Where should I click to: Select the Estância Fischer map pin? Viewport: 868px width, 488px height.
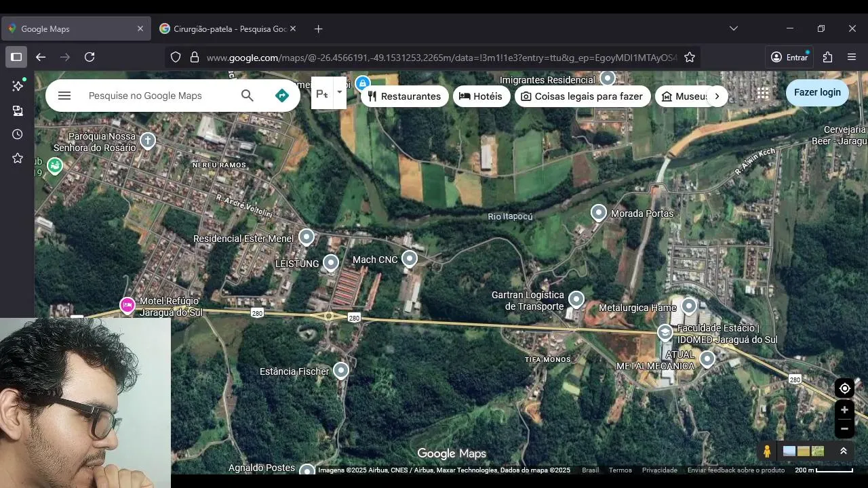(341, 370)
